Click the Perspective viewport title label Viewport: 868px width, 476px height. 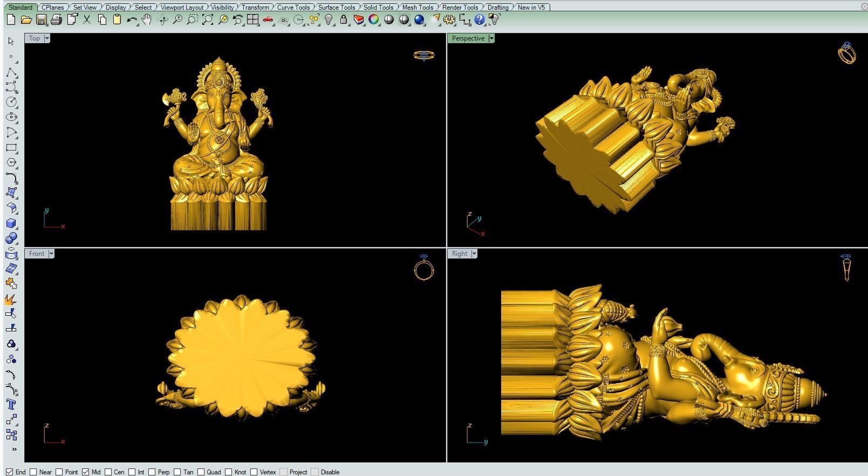pyautogui.click(x=468, y=38)
